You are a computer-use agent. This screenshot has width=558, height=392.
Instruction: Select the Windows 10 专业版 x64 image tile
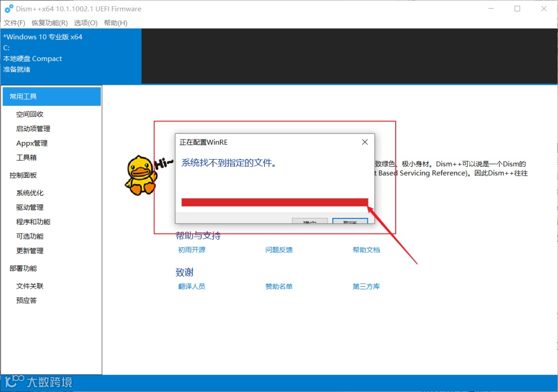pos(71,56)
